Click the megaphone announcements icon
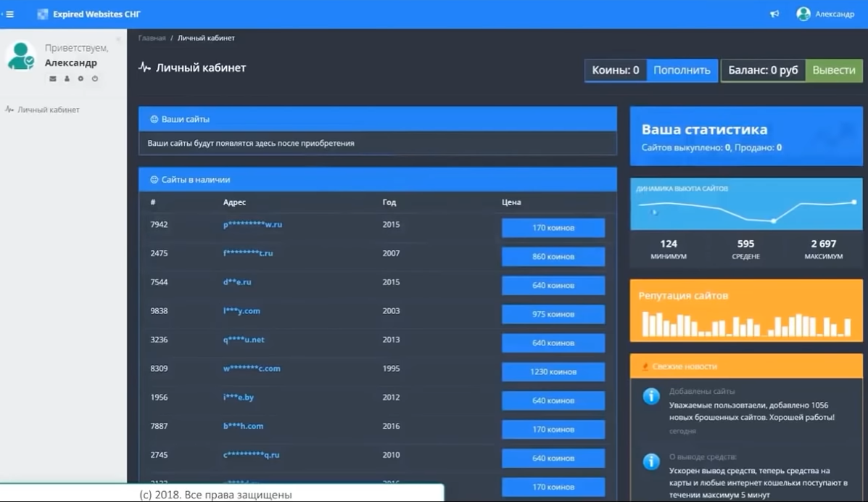868x502 pixels. (774, 14)
